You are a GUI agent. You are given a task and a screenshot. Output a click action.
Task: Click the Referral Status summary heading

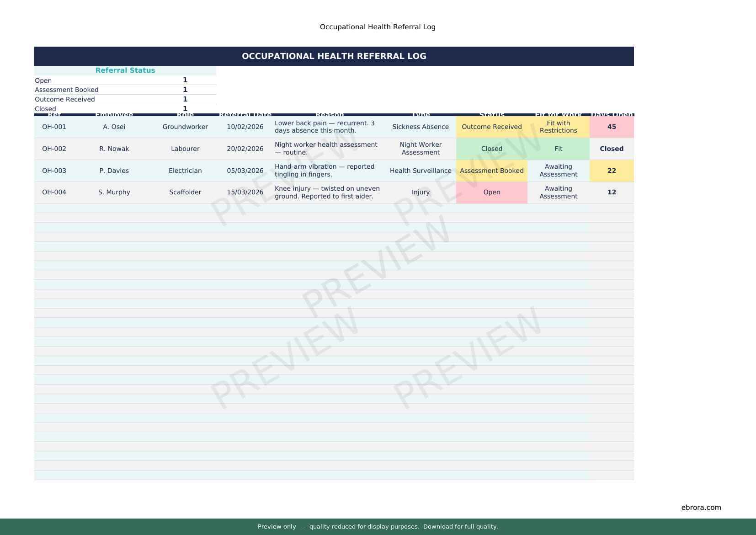[125, 70]
